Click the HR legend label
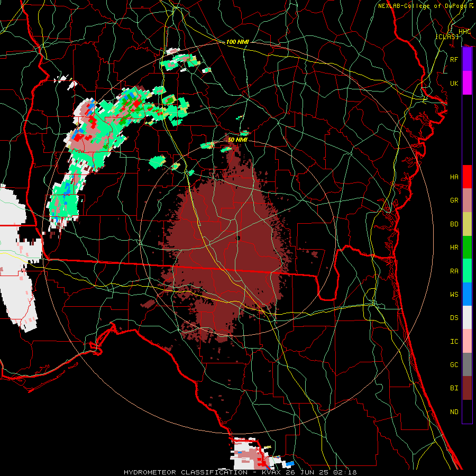Viewport: 476px width, 476px height. (454, 248)
